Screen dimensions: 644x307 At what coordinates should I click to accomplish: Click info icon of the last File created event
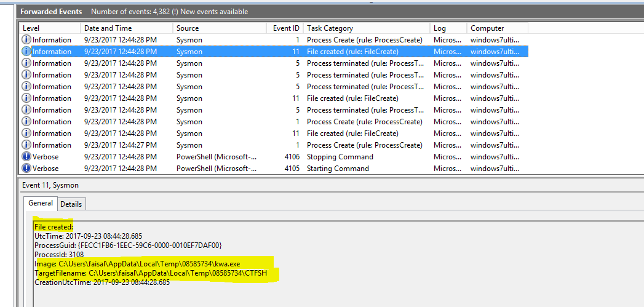(x=26, y=134)
